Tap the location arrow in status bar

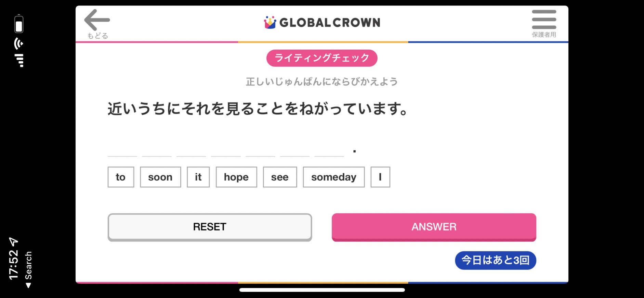(13, 242)
